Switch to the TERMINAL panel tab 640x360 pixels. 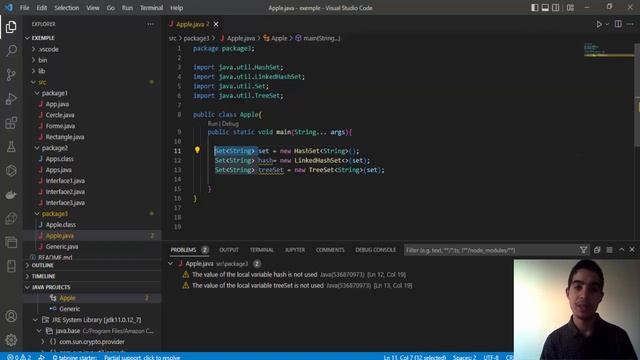[x=262, y=250]
